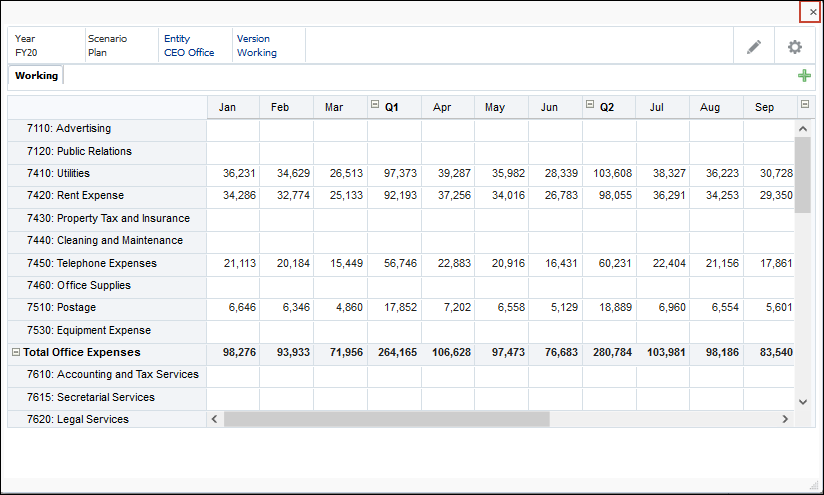
Task: Click the pencil edit icon
Action: (754, 47)
